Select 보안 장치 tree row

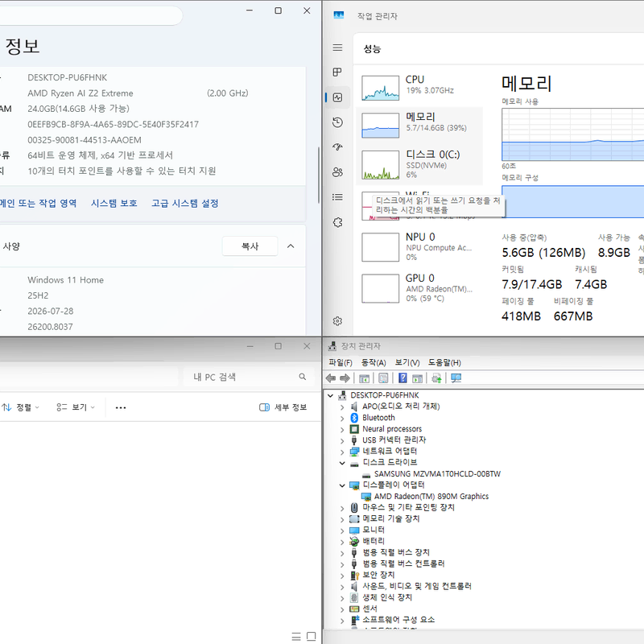point(378,575)
